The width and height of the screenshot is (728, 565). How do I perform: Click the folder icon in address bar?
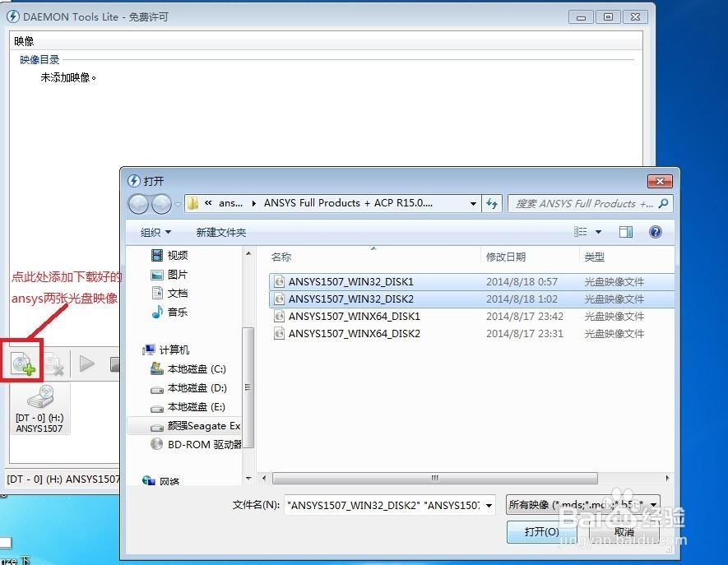coord(192,203)
